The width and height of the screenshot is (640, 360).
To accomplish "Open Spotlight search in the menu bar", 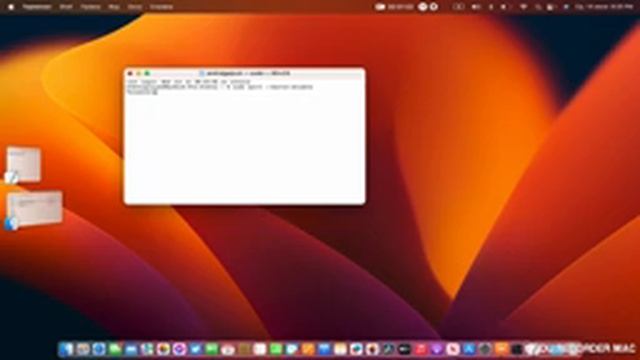I will [x=538, y=7].
